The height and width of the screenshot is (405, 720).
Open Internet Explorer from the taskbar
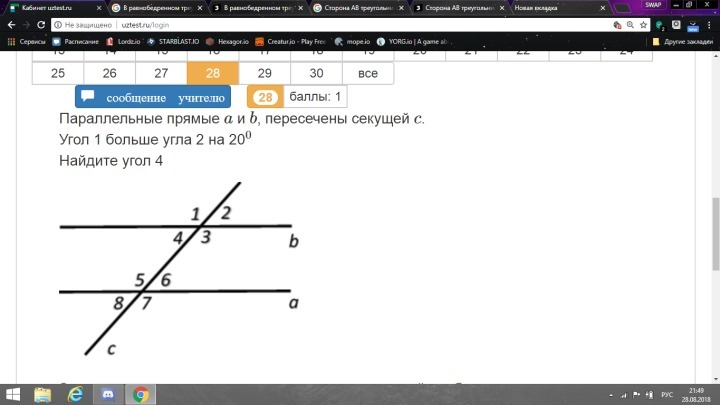coord(75,394)
